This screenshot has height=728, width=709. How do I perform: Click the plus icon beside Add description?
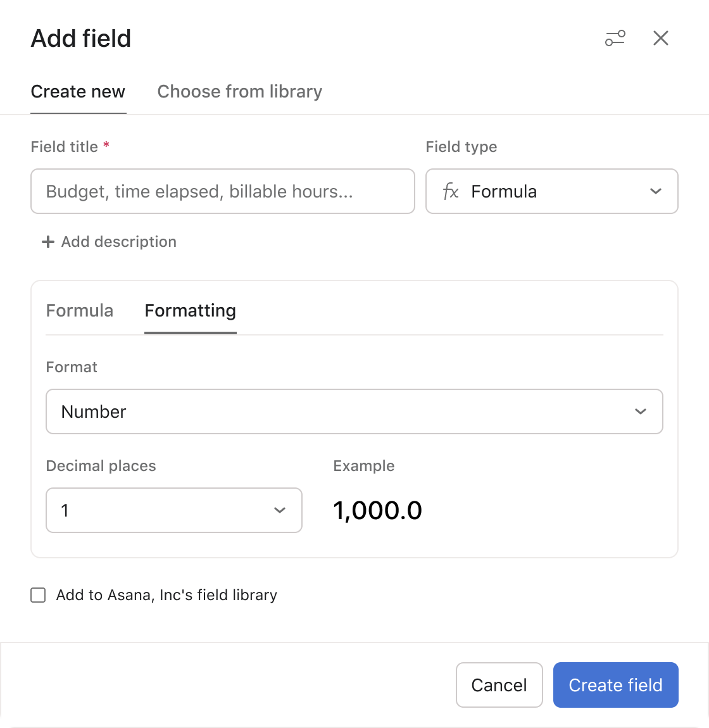[x=47, y=242]
